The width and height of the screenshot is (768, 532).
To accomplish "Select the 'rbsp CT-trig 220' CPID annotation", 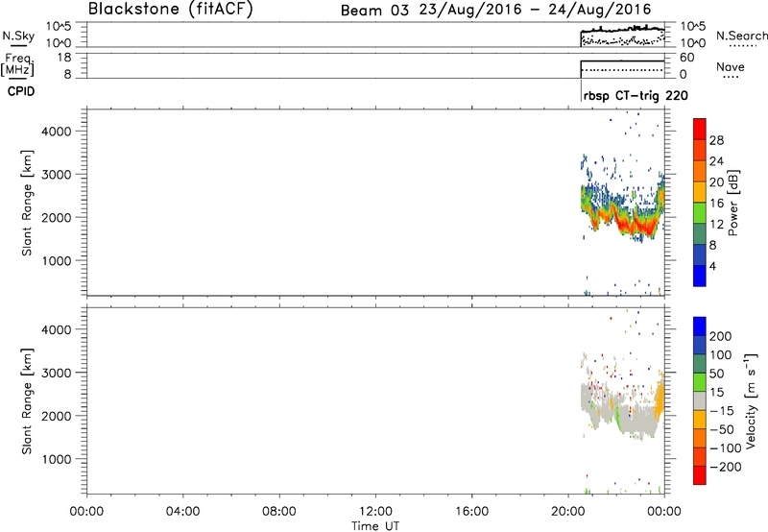I will (x=636, y=96).
